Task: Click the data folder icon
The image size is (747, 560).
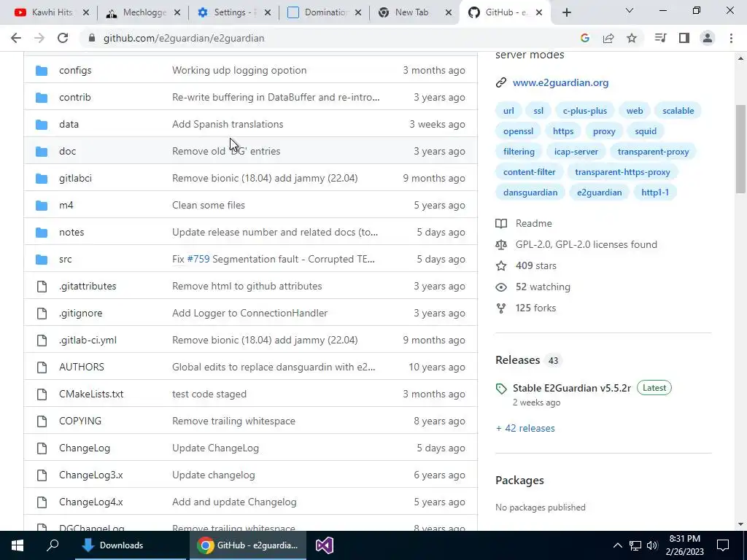Action: [42, 125]
